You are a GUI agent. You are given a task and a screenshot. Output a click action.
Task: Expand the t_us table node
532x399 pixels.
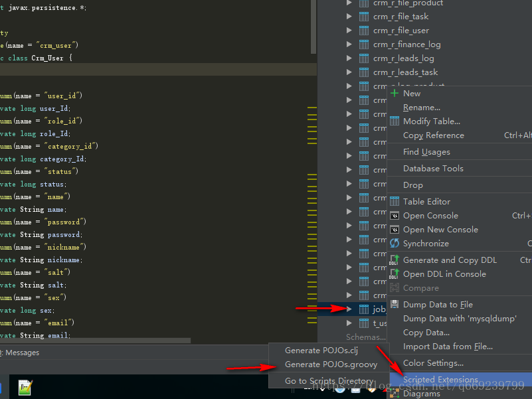[x=349, y=323]
